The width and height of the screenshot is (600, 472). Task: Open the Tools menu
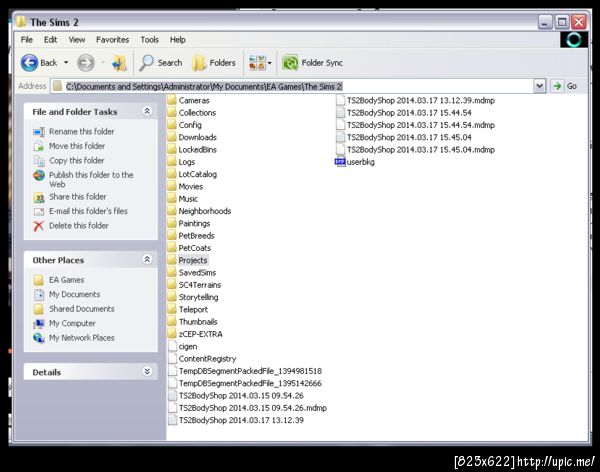149,40
